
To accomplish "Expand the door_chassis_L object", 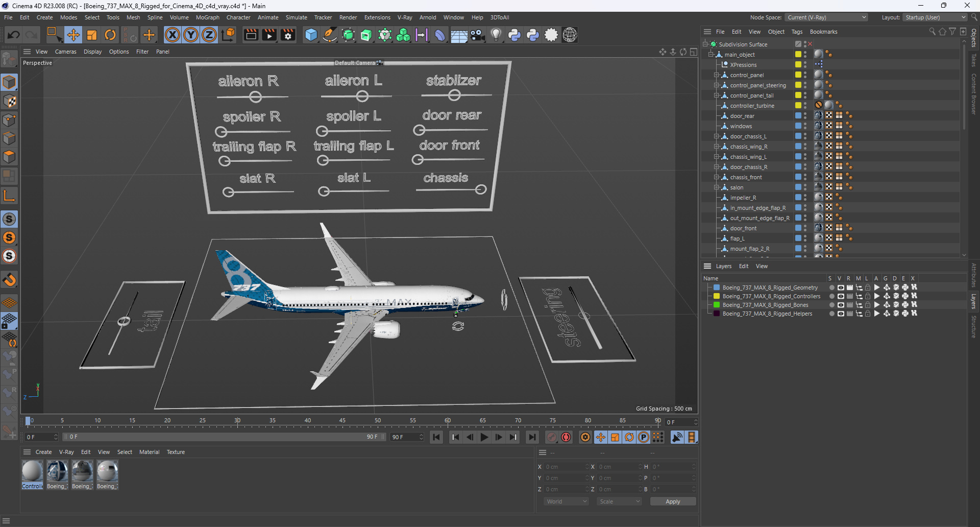I will tap(716, 136).
